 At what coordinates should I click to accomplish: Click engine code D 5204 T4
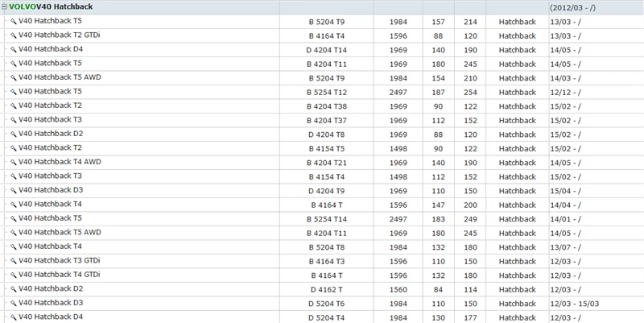pyautogui.click(x=327, y=317)
